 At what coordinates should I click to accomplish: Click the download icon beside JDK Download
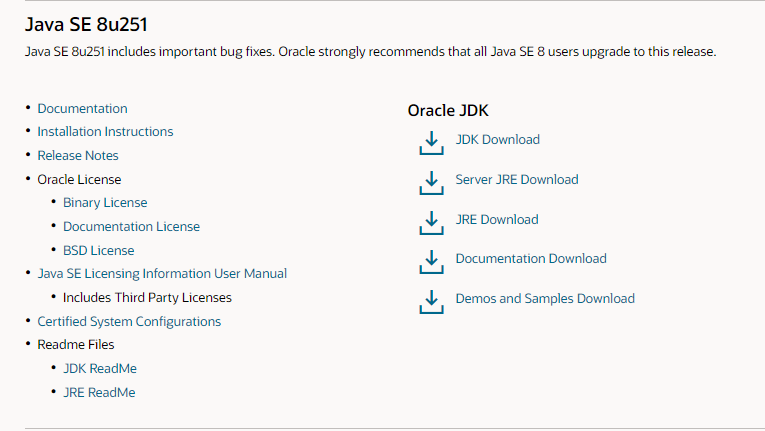[x=431, y=143]
